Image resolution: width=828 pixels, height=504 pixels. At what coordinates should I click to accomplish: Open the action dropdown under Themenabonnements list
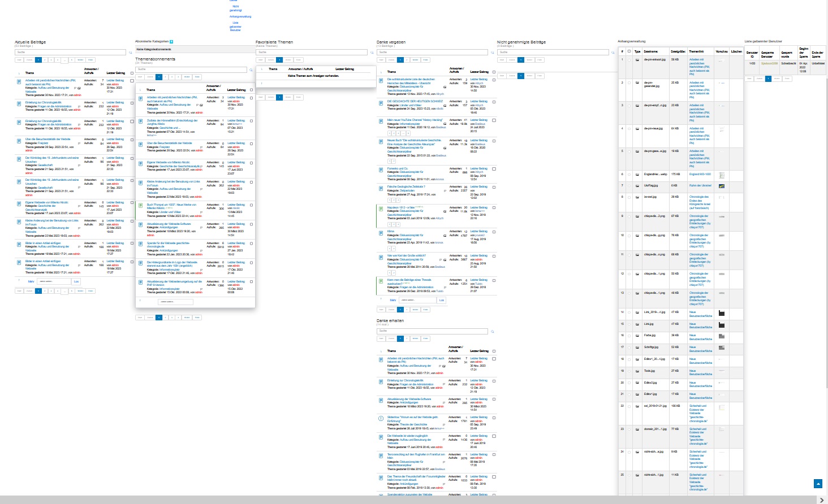coord(175,302)
